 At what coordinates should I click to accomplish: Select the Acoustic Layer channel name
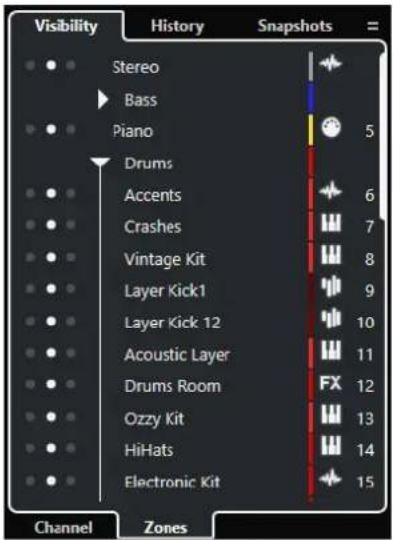pos(177,355)
